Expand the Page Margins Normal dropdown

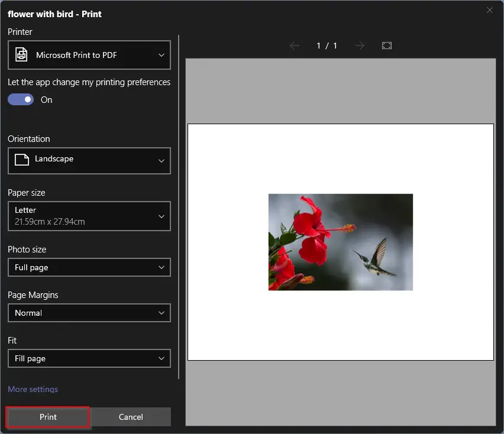(x=89, y=313)
